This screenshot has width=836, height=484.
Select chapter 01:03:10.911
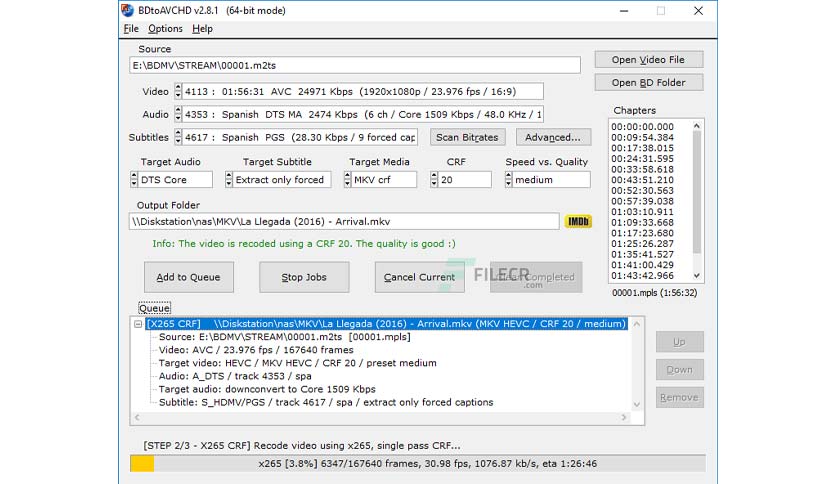coord(642,212)
